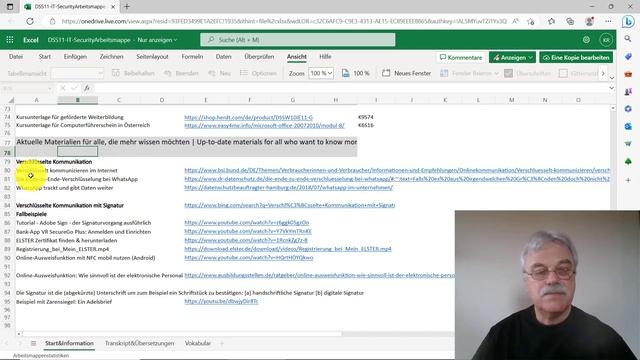Open the datenschutzbeauftragter-hamburg.de link
The height and width of the screenshot is (360, 640).
tap(289, 188)
